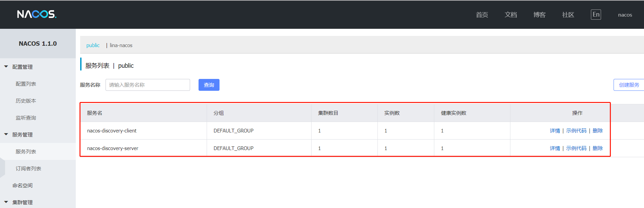Viewport: 644px width, 208px height.
Task: Click the 操作 column header
Action: point(577,113)
